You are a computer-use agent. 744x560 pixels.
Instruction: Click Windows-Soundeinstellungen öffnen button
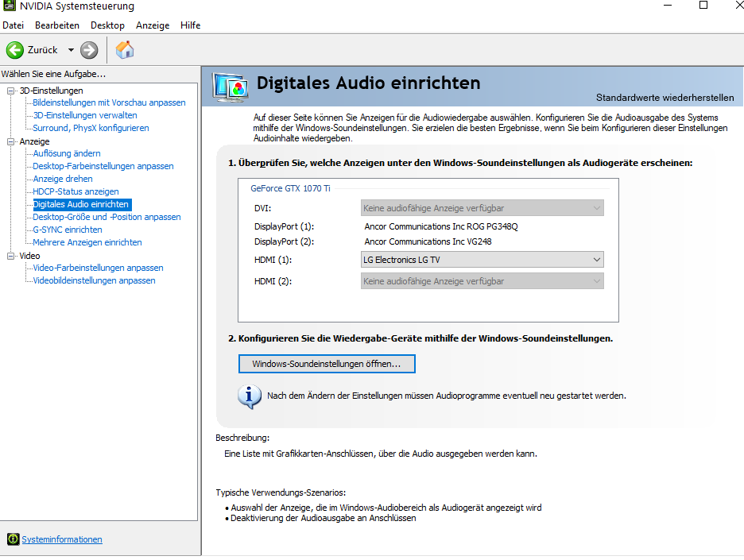[327, 364]
